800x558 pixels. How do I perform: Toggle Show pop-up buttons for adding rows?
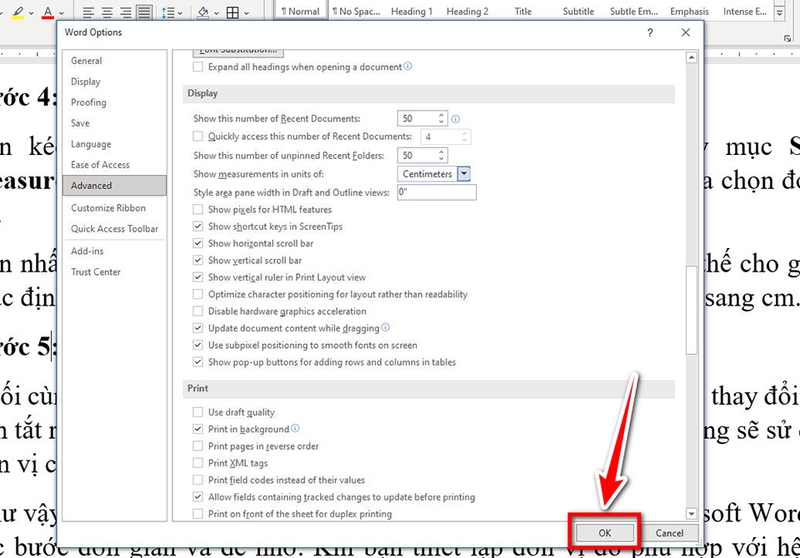pyautogui.click(x=197, y=362)
